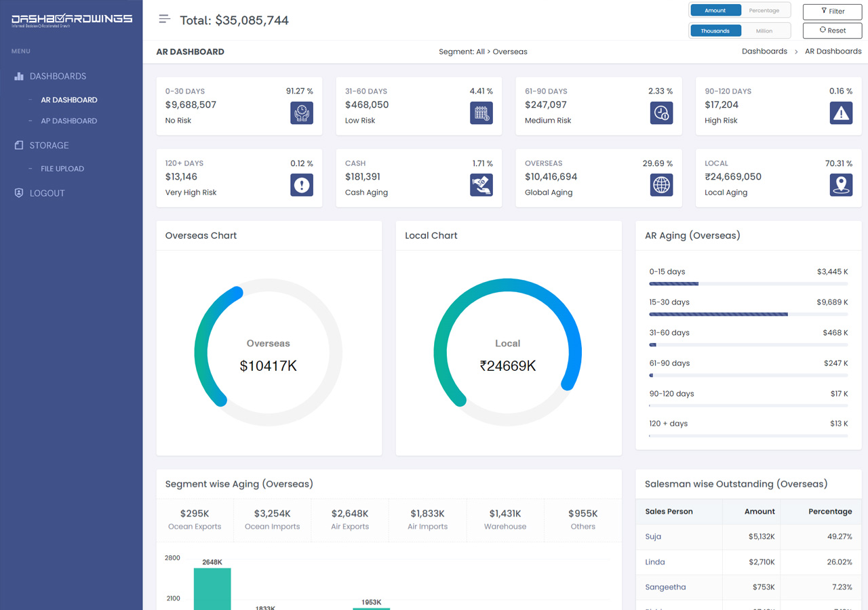The image size is (868, 610).
Task: Click the DashboardRowings logo
Action: (x=71, y=20)
